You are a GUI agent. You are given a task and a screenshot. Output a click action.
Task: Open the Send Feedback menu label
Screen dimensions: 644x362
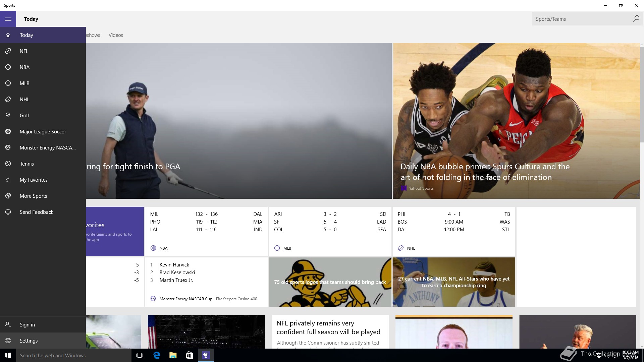(x=37, y=212)
